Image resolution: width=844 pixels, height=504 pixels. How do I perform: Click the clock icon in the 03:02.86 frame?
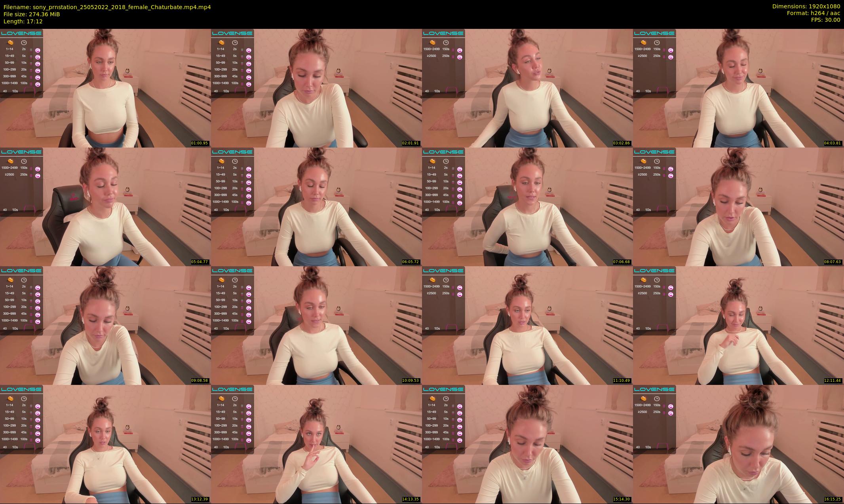(x=446, y=42)
